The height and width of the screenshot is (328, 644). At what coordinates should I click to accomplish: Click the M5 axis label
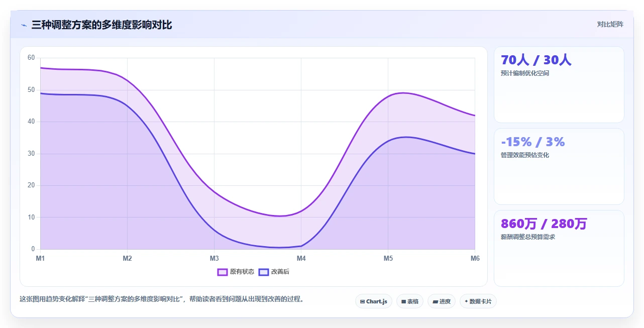[388, 259]
